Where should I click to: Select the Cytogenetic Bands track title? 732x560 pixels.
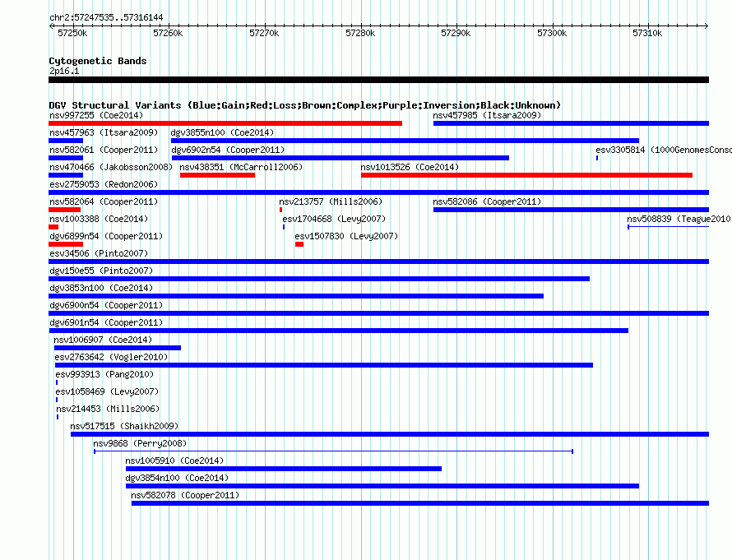point(98,61)
